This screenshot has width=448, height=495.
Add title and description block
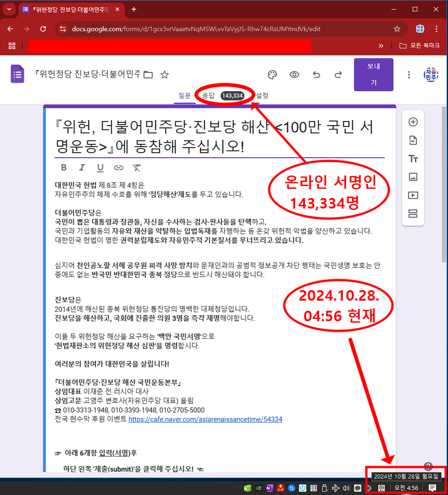click(413, 158)
